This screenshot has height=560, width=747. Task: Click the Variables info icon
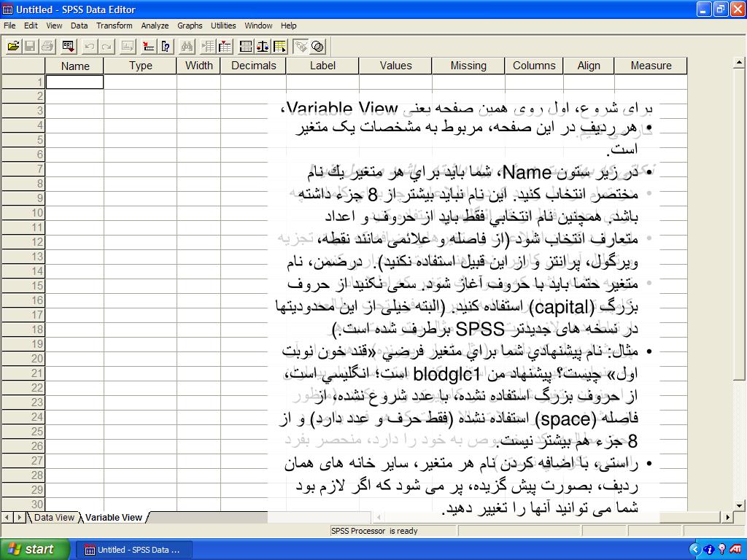[x=166, y=46]
